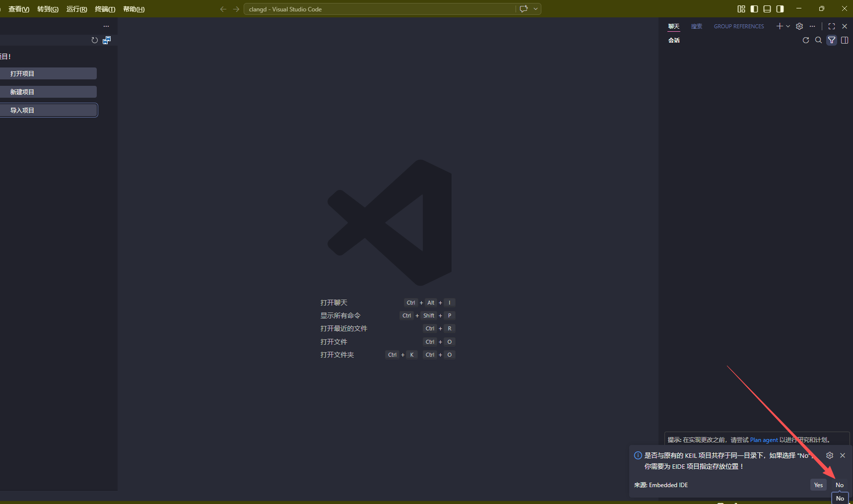Open the 转到(G) menu

click(48, 9)
